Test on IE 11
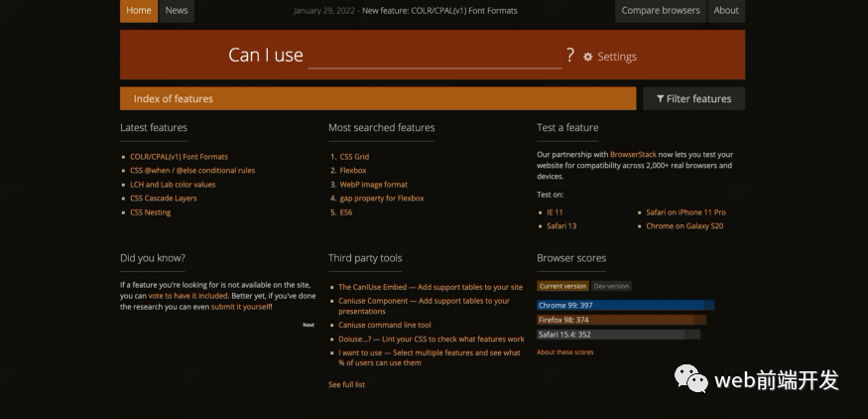The height and width of the screenshot is (419, 868). pos(555,212)
